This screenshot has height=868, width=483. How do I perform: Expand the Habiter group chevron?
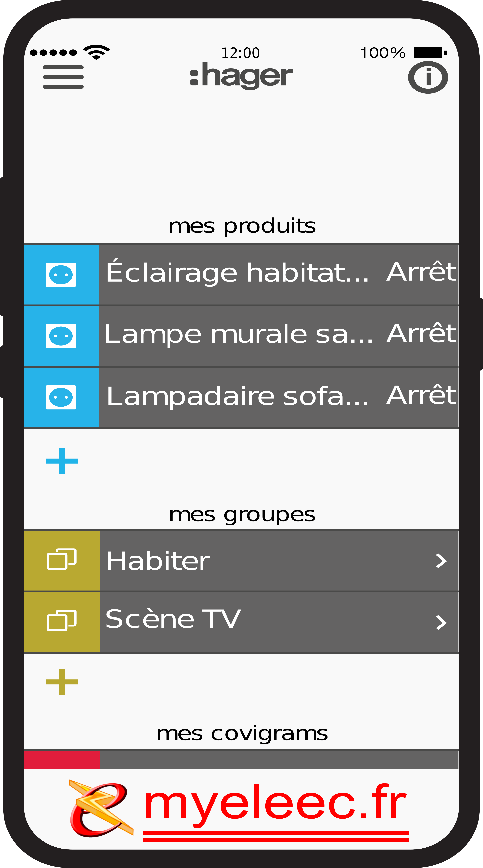click(x=441, y=561)
